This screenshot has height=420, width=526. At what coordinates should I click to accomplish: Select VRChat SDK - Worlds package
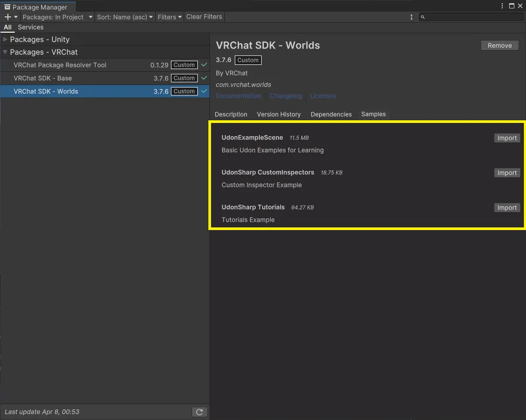[x=105, y=91]
